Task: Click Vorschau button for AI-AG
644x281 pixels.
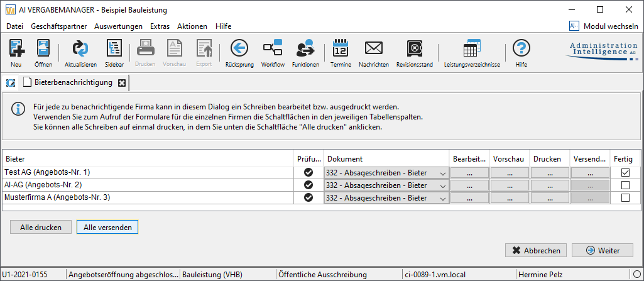Action: tap(510, 185)
